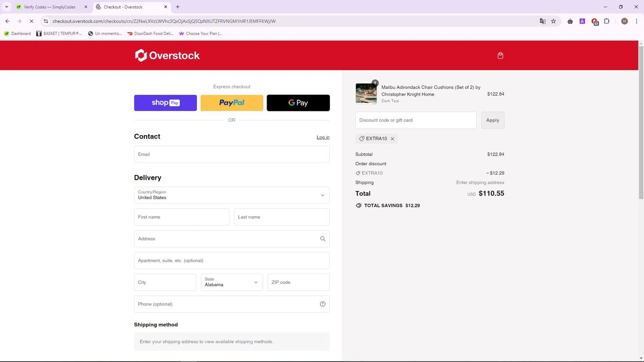
Task: Click the Total amount $110.55
Action: (491, 193)
